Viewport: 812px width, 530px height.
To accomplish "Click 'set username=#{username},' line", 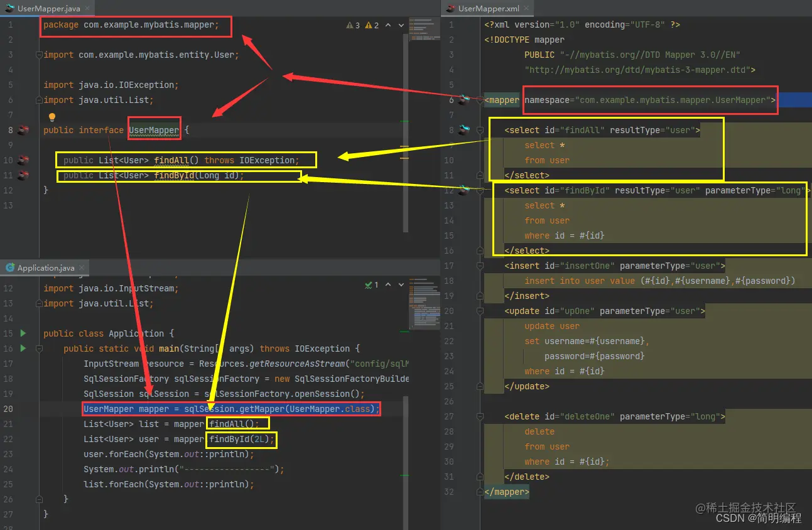I will click(587, 341).
